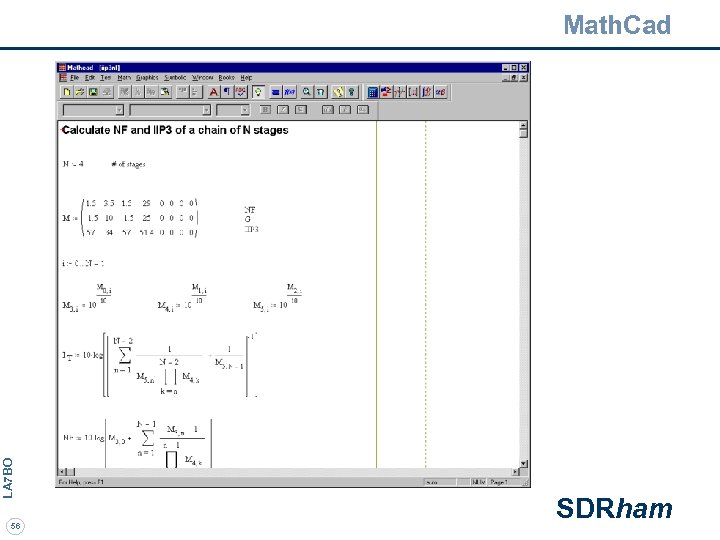Toggle Underline formatting button

[301, 109]
